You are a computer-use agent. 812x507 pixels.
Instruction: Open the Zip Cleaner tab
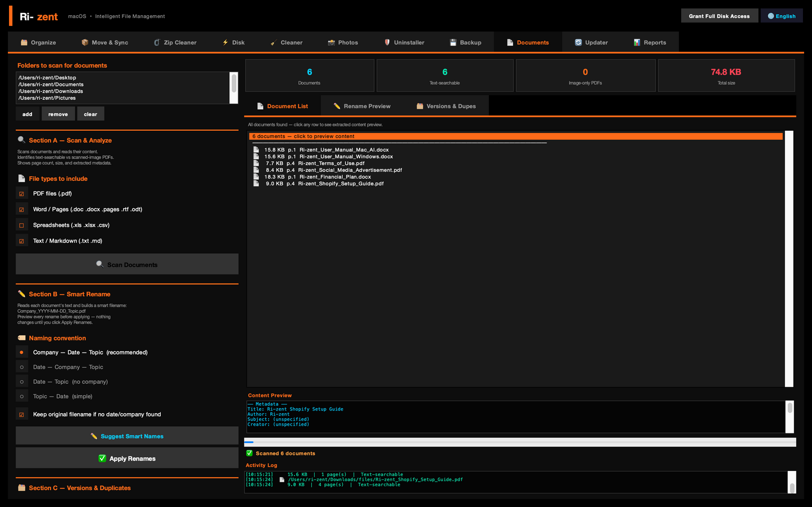click(x=175, y=42)
